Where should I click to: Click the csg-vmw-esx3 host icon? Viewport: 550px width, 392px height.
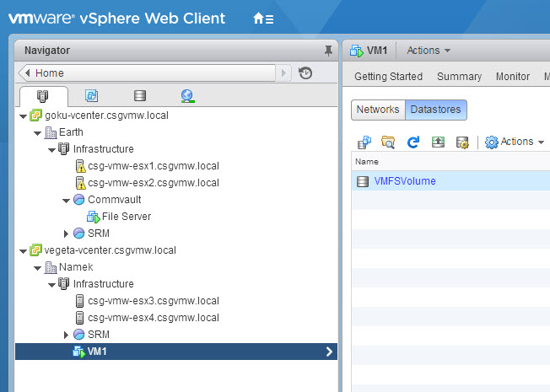(79, 301)
